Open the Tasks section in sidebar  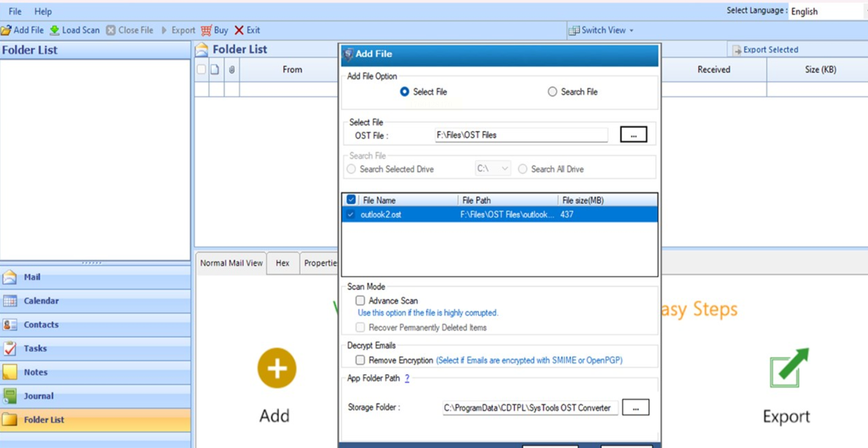coord(35,348)
